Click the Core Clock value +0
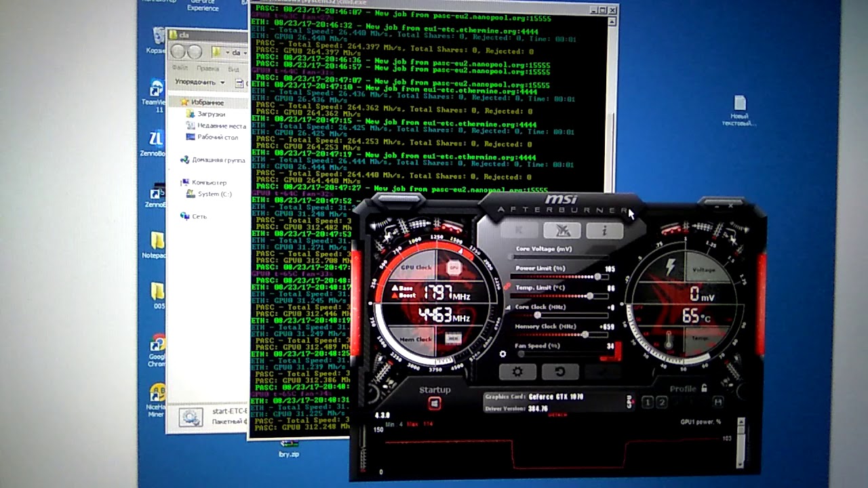The image size is (868, 488). point(611,308)
